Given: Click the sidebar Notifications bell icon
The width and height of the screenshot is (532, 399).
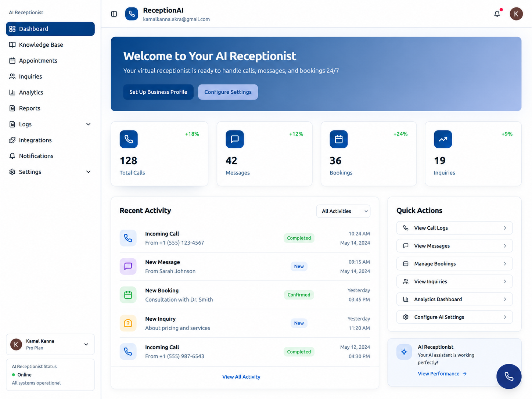Looking at the screenshot, I should [x=12, y=156].
